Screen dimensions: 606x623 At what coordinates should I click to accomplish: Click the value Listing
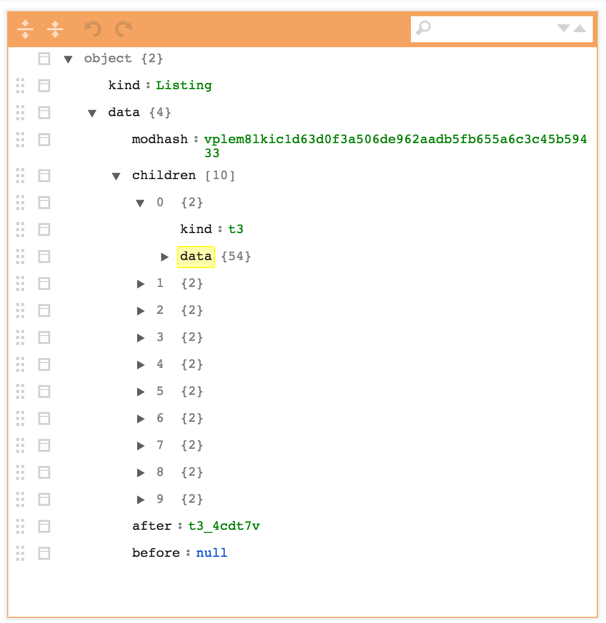point(184,85)
